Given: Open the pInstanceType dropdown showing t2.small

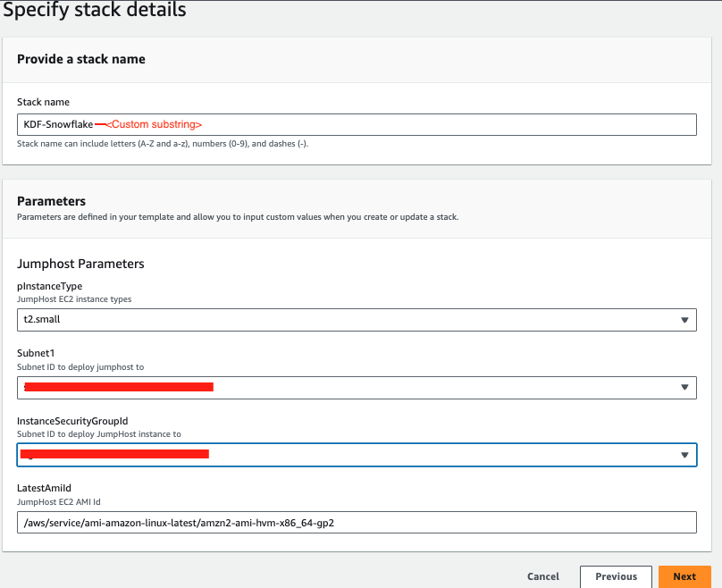Looking at the screenshot, I should (348, 319).
